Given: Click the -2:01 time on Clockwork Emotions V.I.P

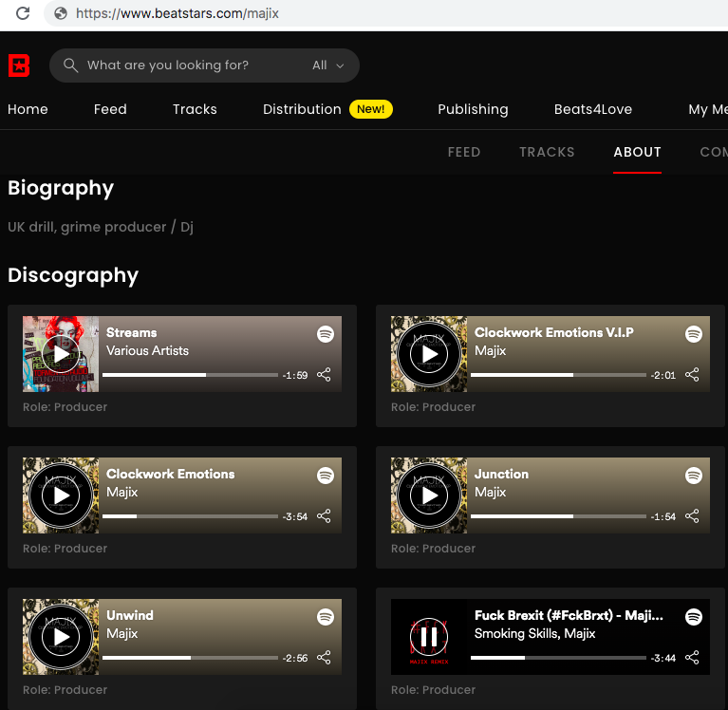Looking at the screenshot, I should (663, 375).
